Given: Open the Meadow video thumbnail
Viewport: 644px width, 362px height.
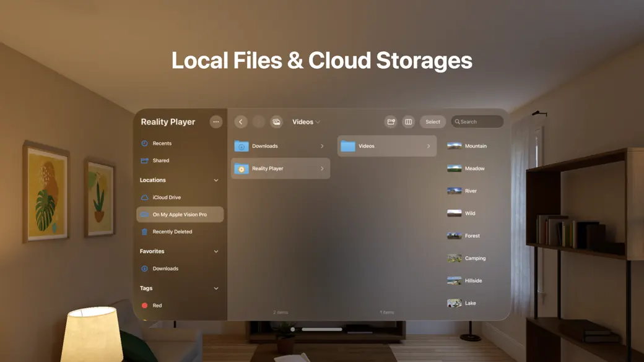Looking at the screenshot, I should [455, 169].
